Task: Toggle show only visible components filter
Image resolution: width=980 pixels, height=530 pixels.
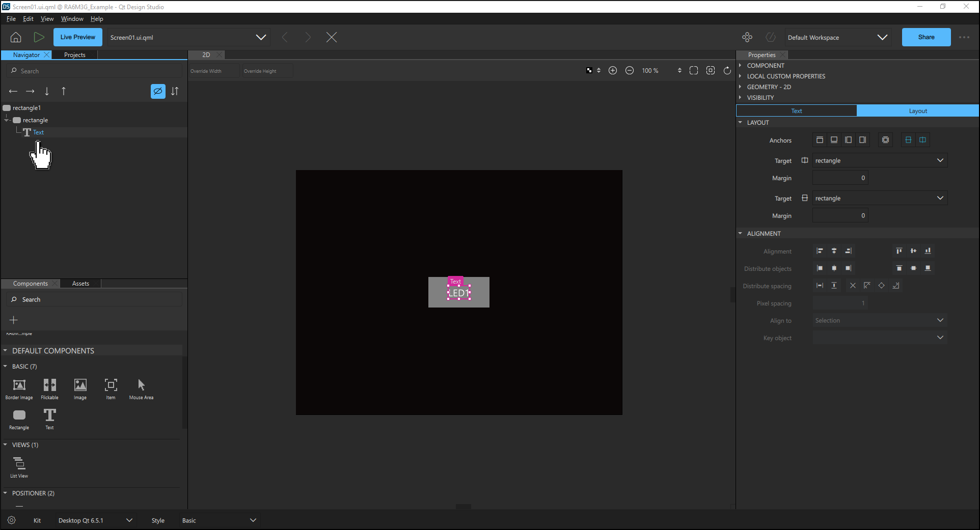Action: [158, 91]
